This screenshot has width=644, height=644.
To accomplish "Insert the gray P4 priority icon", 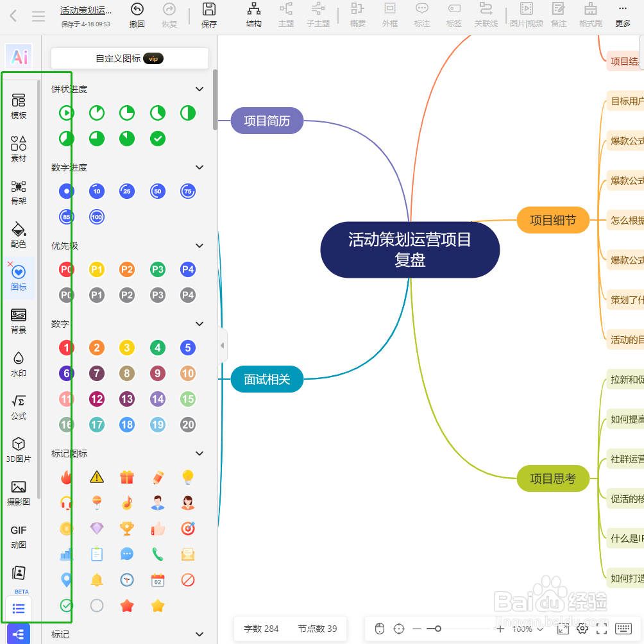I will [x=188, y=295].
